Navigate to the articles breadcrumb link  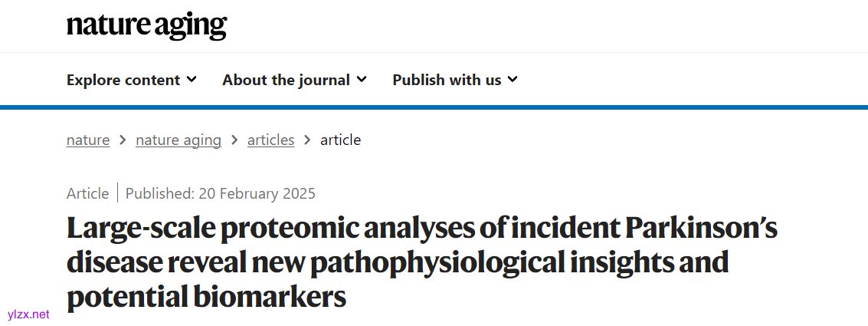click(270, 140)
